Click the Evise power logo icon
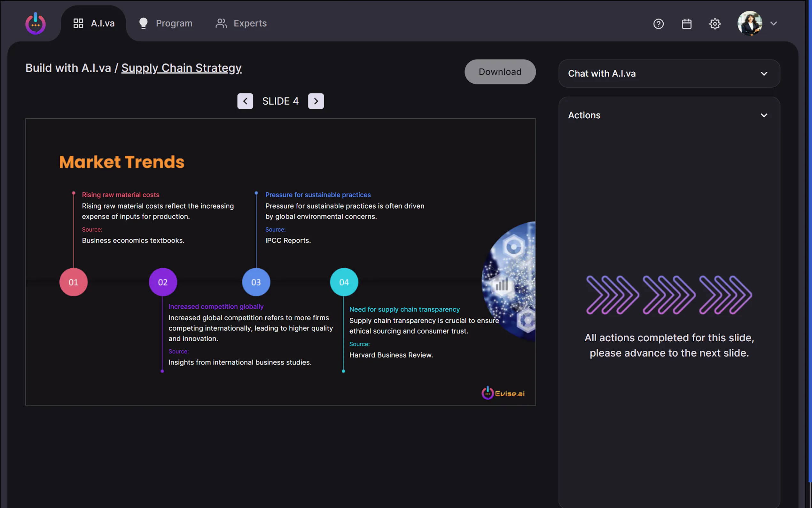This screenshot has width=812, height=508. (35, 24)
